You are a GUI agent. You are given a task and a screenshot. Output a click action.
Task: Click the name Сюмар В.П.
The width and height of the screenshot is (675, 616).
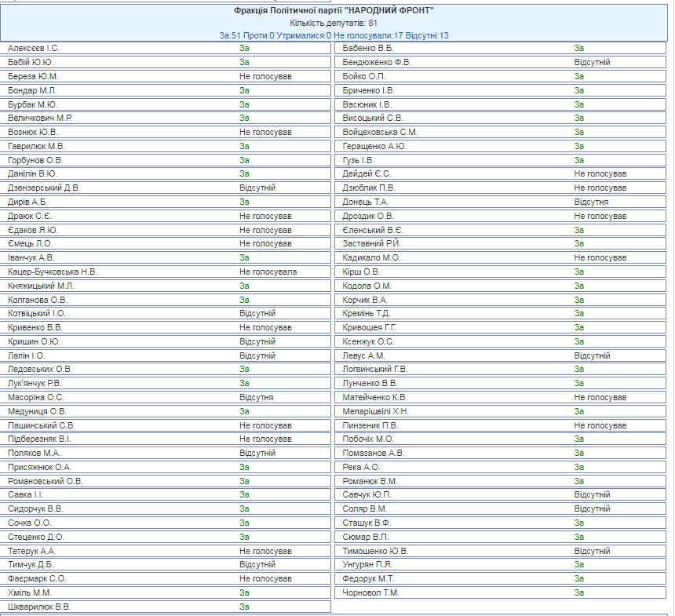(x=366, y=537)
